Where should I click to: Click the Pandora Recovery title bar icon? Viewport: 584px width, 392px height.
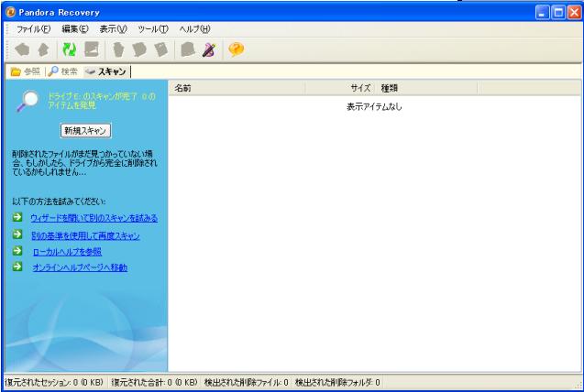click(10, 12)
